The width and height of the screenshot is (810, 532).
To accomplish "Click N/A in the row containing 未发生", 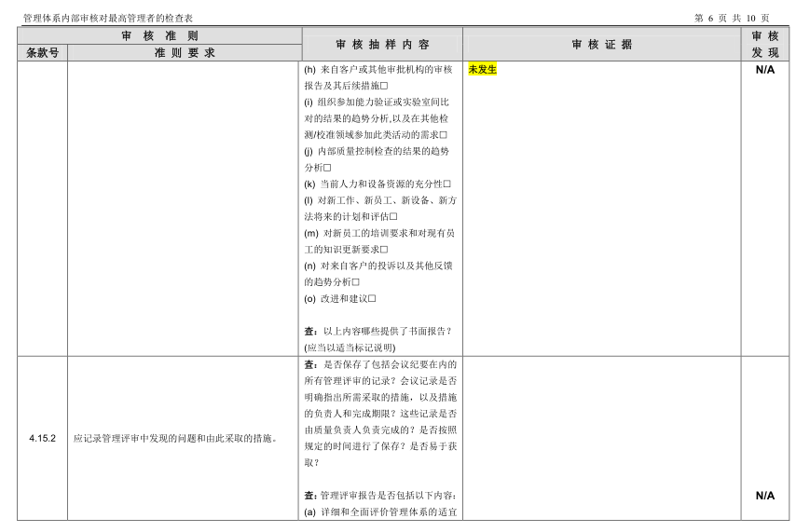I will tap(765, 70).
